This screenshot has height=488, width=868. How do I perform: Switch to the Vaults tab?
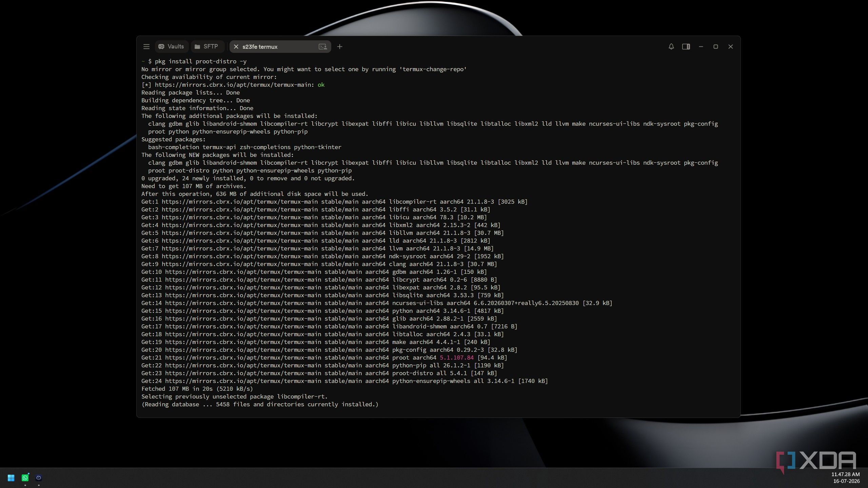[172, 47]
